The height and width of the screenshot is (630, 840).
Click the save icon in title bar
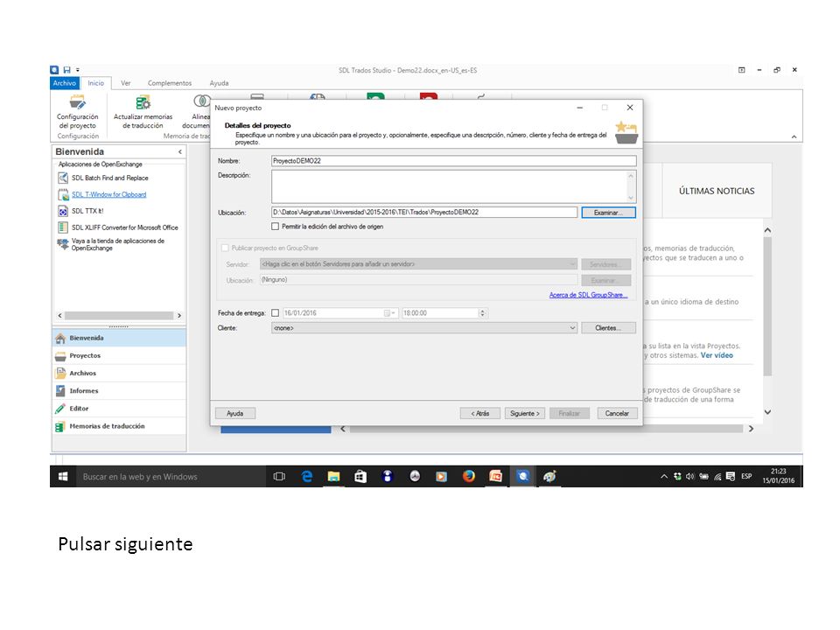[x=67, y=70]
